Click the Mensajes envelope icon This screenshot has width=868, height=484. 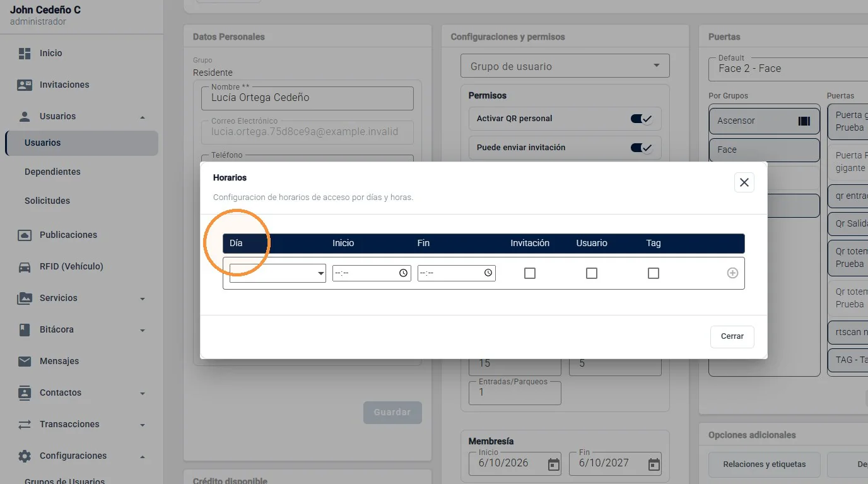25,361
